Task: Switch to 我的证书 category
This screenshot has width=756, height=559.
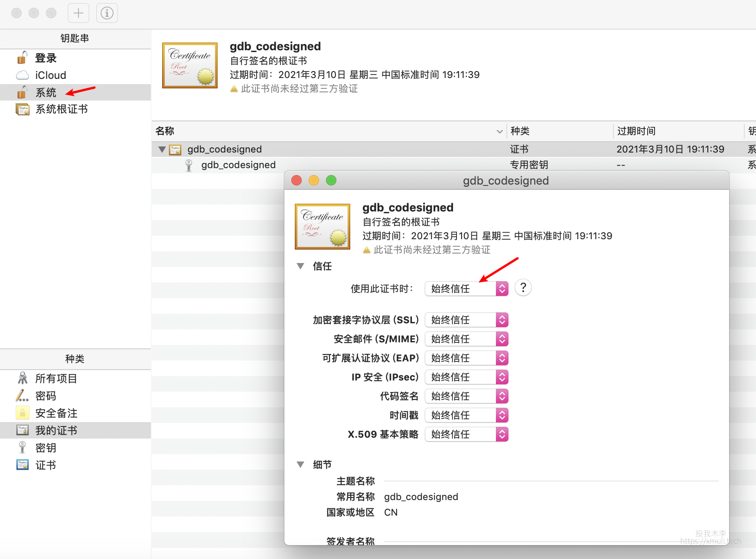Action: (56, 431)
